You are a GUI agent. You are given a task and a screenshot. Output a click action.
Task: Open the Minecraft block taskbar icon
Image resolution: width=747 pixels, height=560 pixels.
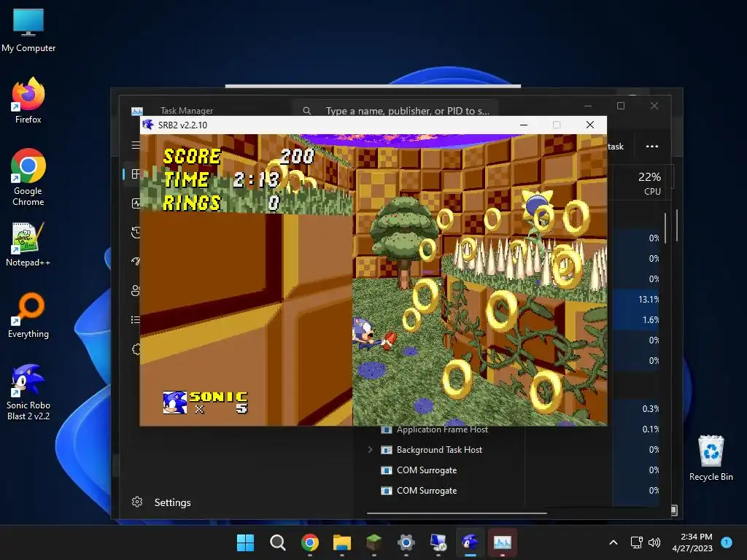coord(374,542)
